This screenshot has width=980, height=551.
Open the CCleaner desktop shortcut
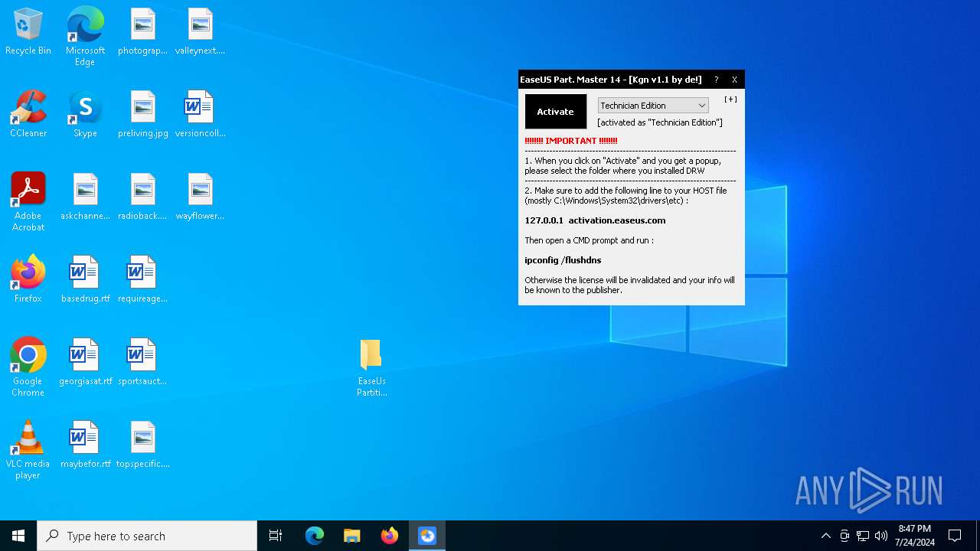coord(28,115)
